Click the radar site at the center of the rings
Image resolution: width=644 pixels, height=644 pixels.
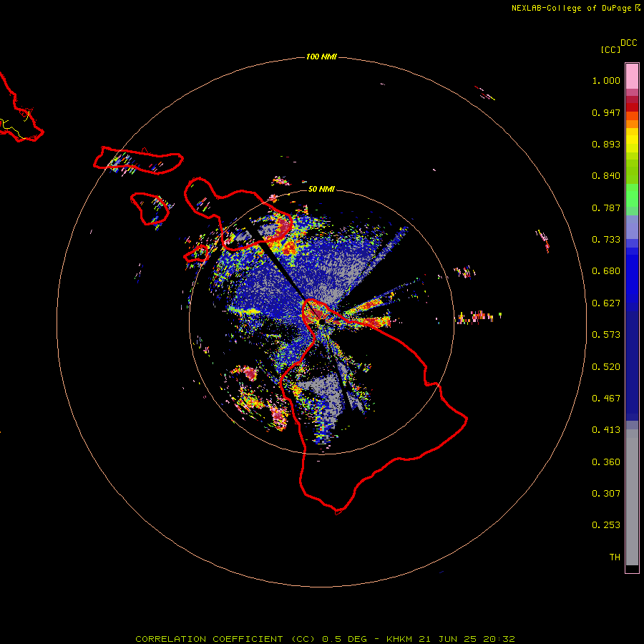click(321, 323)
